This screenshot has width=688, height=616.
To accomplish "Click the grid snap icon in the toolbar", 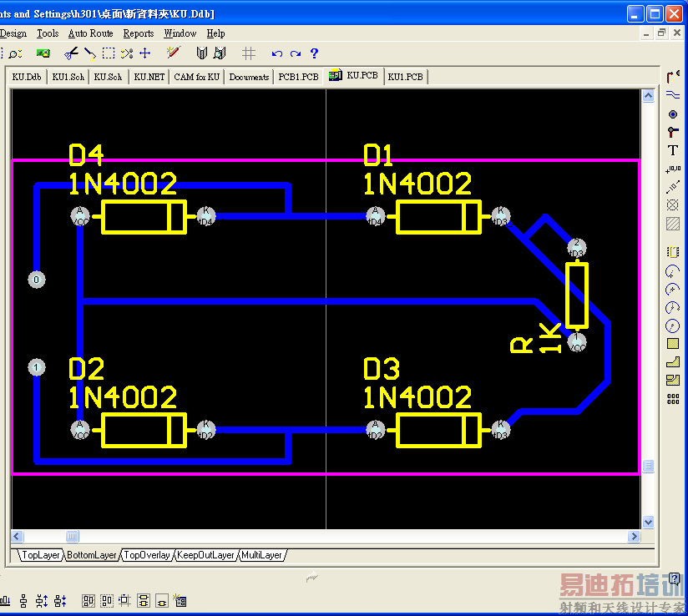I will tap(249, 53).
